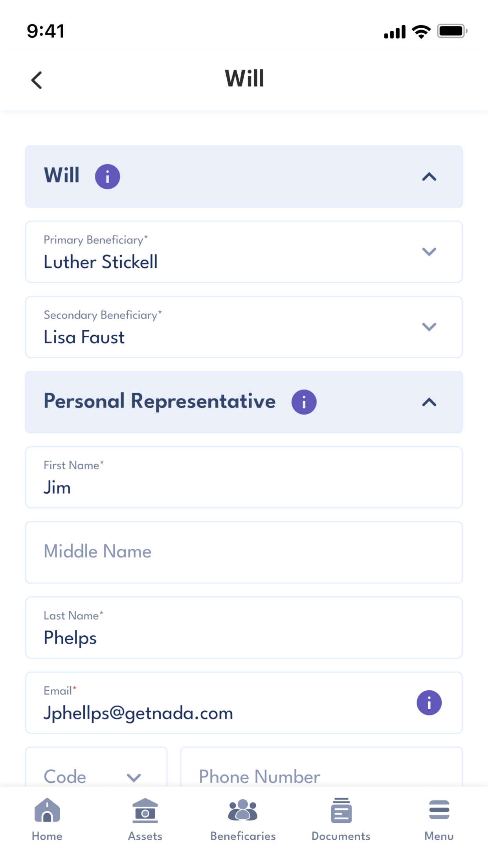Viewport: 488px width, 868px height.
Task: Open info icon next to Will heading
Action: tap(107, 177)
